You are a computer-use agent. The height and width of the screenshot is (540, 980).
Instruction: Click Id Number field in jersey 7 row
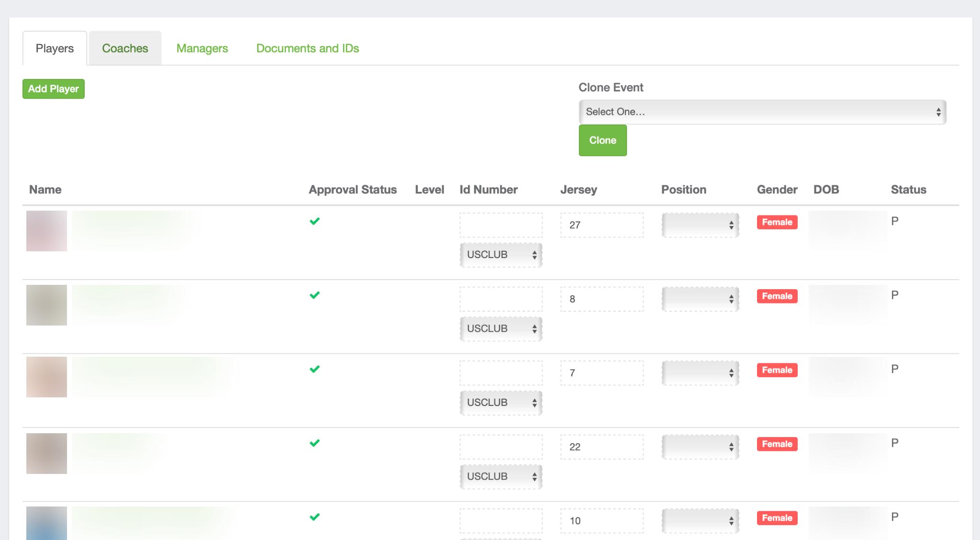click(x=501, y=373)
